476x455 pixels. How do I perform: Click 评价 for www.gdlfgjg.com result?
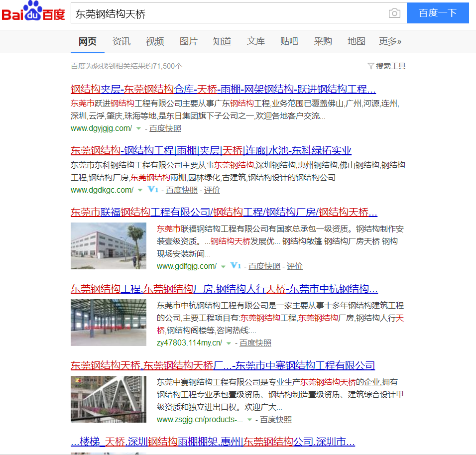click(295, 266)
